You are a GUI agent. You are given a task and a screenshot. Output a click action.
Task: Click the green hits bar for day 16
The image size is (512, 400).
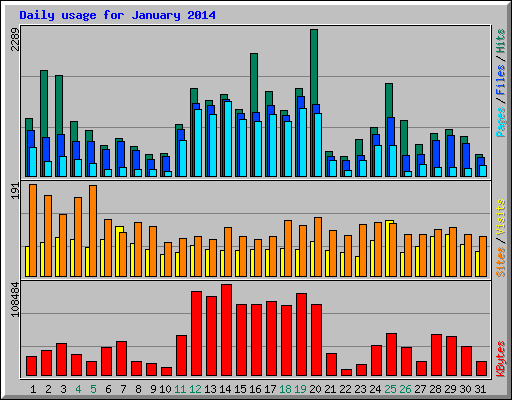(x=254, y=83)
